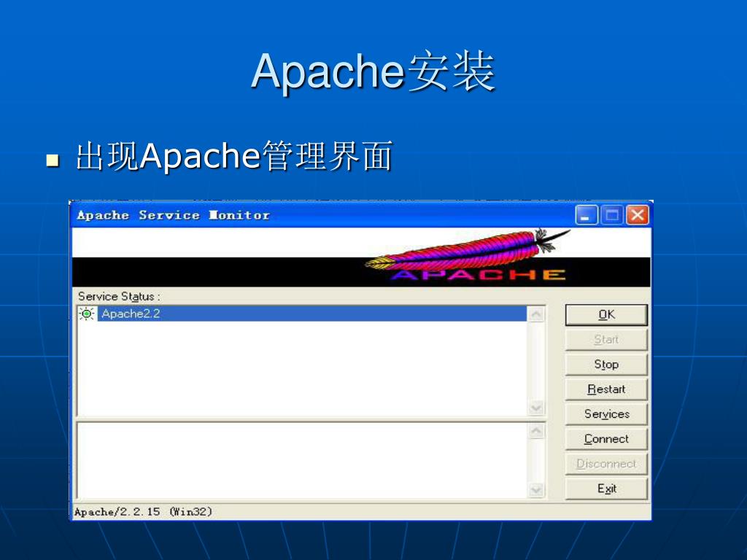Click the greyed Disconnect button
This screenshot has width=747, height=560.
pyautogui.click(x=606, y=463)
